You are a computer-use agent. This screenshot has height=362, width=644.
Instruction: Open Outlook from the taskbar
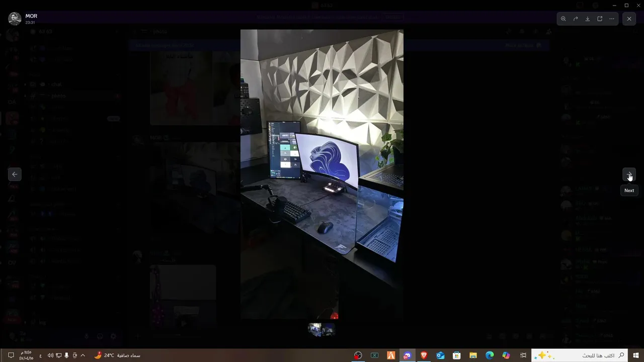pos(440,355)
